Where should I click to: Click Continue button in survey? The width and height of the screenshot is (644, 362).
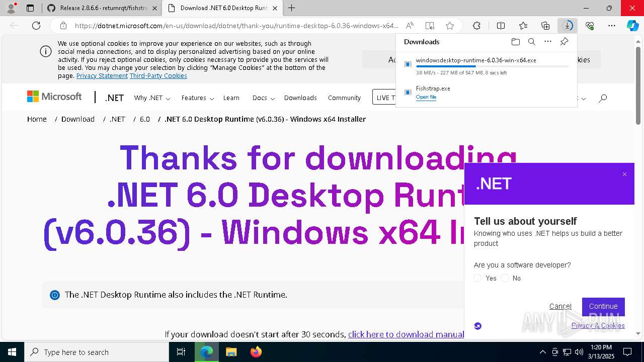tap(603, 306)
